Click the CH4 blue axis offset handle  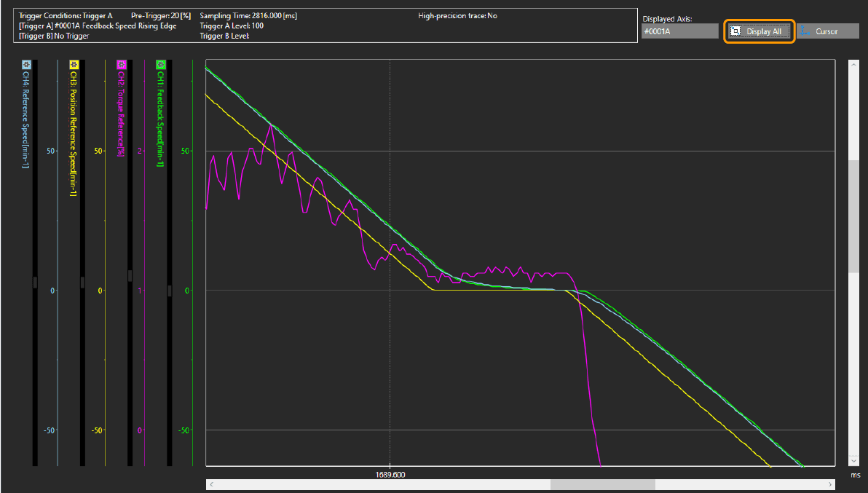34,283
